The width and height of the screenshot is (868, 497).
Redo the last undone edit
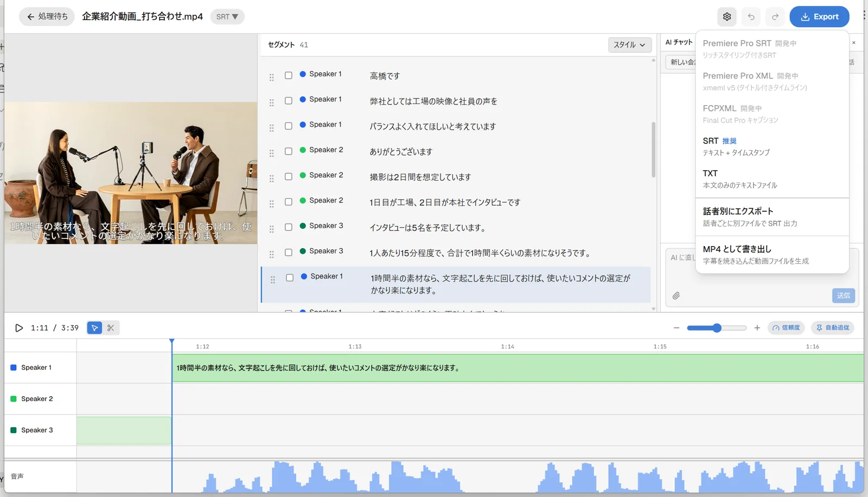[775, 17]
